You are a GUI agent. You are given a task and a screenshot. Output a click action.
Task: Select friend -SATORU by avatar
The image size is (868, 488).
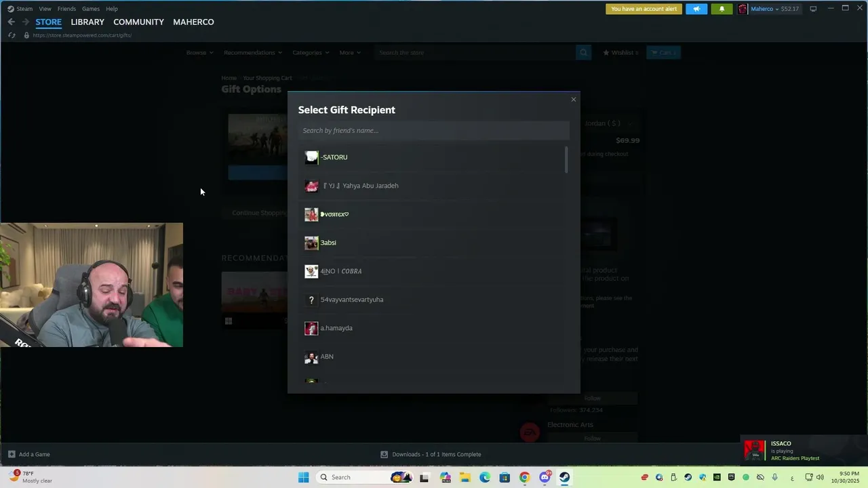click(311, 157)
